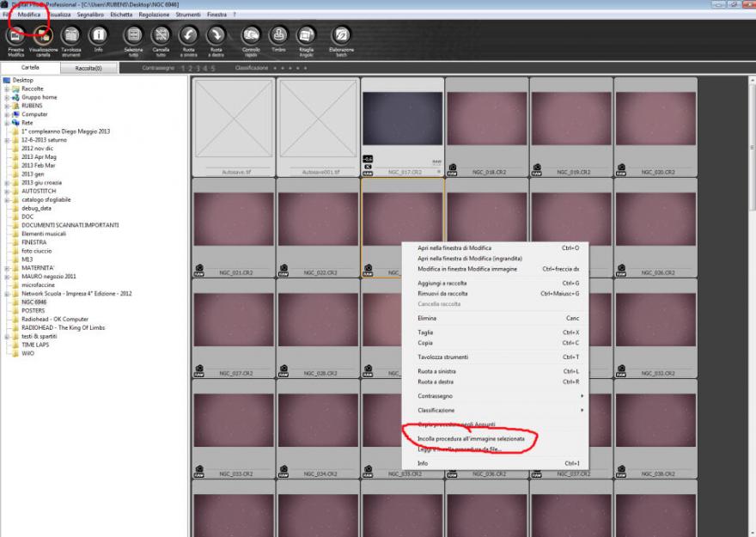Expand the Raccolte tree node
Viewport: 756px width, 537px height.
coord(7,88)
